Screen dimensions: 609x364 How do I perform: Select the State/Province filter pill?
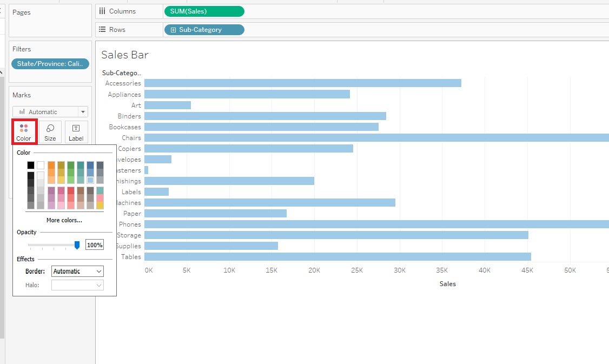click(50, 64)
